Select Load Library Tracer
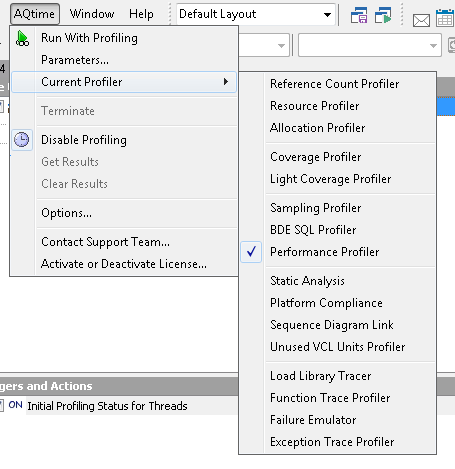 tap(337, 376)
